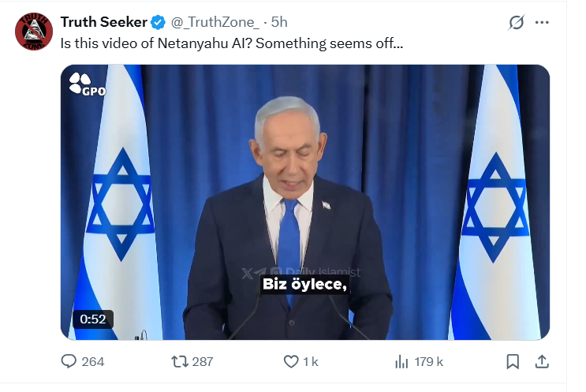586x392 pixels.
Task: Click the 5h post timestamp
Action: [x=279, y=22]
